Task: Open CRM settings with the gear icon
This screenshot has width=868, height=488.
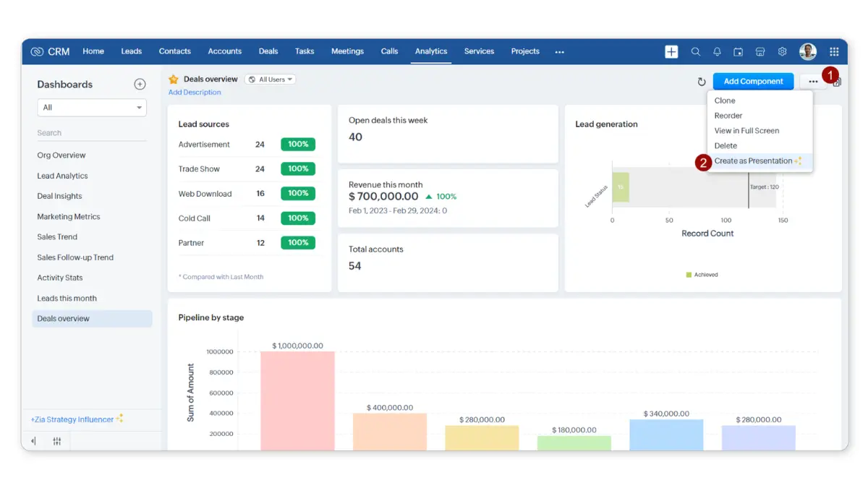Action: 782,51
